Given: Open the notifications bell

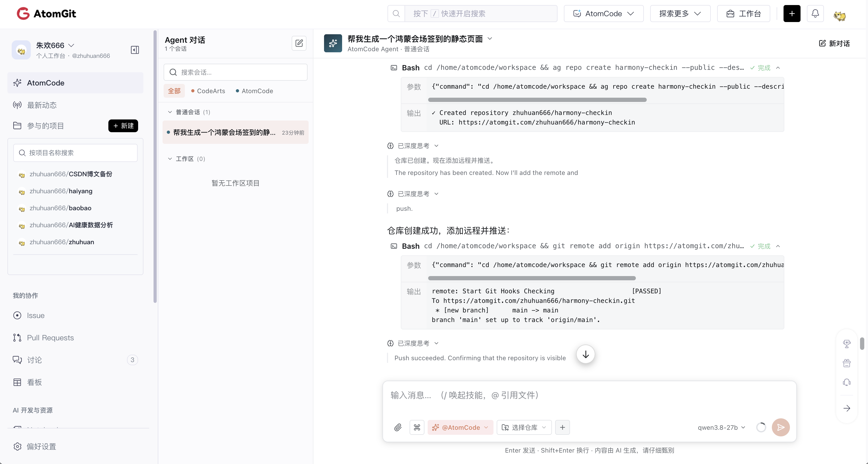Looking at the screenshot, I should click(x=815, y=14).
